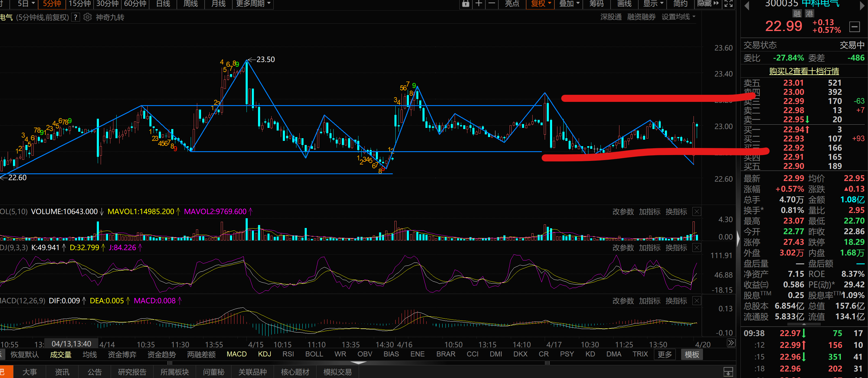868x378 pixels.
Task: Zoom out the chart with minus icon
Action: point(492,4)
